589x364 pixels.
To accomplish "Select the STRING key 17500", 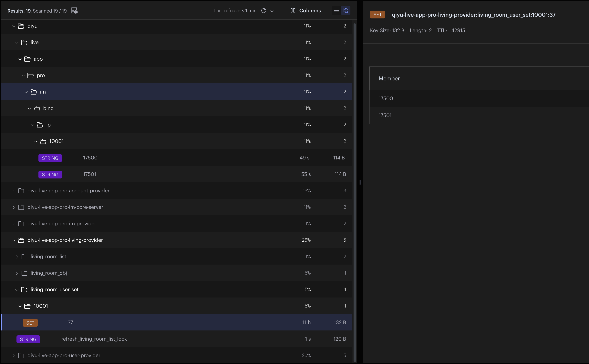I will point(90,158).
